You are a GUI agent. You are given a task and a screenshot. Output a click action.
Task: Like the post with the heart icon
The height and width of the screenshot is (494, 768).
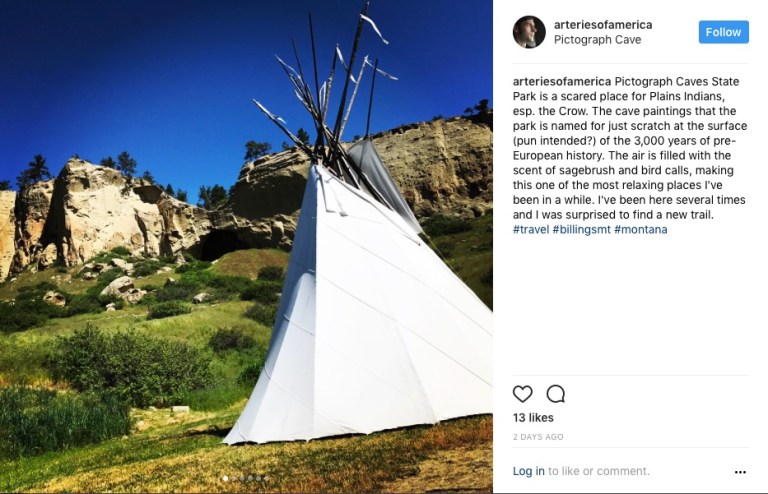[522, 394]
